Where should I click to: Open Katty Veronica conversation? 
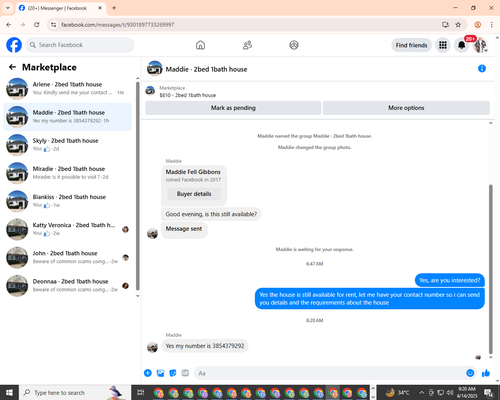(67, 229)
